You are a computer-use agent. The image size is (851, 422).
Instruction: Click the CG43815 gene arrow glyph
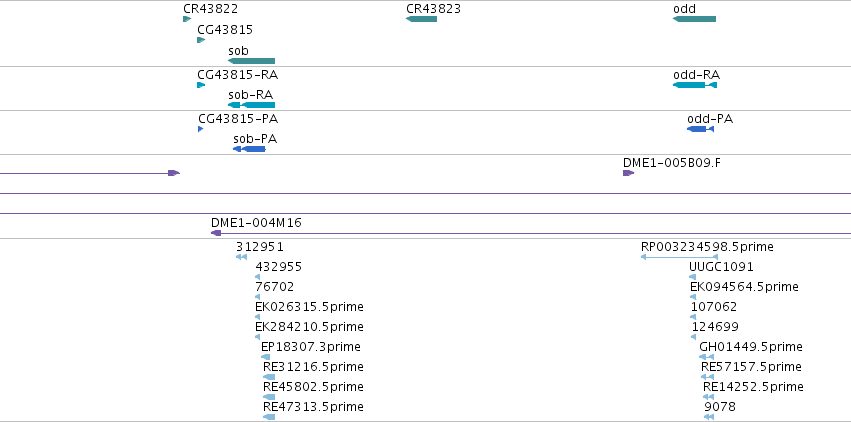click(x=201, y=40)
